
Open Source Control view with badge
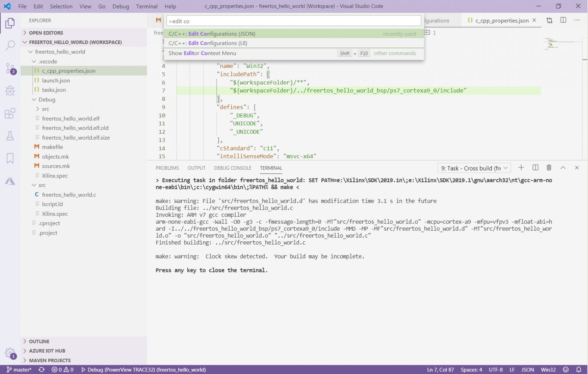coord(10,68)
